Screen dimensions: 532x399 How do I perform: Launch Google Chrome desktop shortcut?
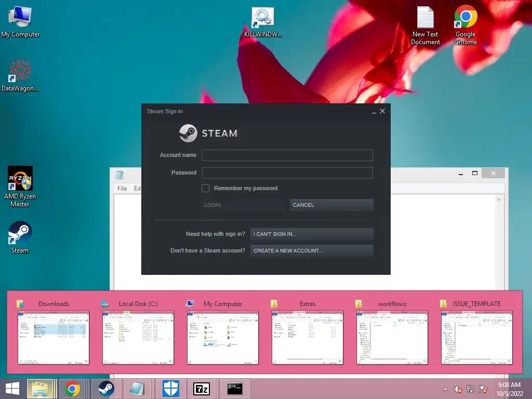tap(465, 26)
